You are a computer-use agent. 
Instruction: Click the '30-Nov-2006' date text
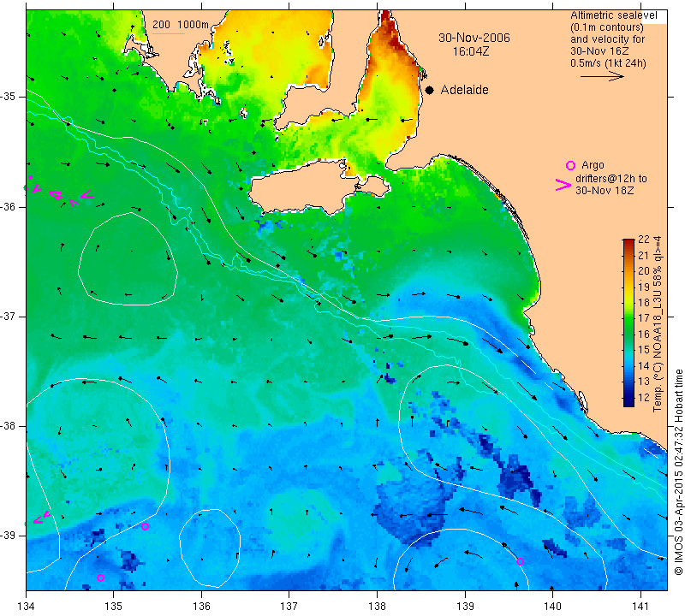[x=474, y=38]
